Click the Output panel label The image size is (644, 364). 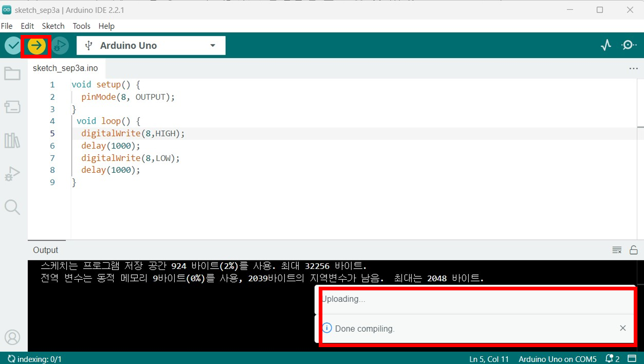[x=45, y=250]
